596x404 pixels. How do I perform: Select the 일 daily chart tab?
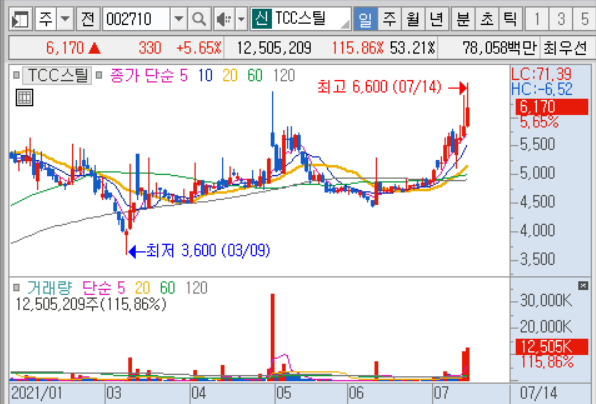coord(365,19)
